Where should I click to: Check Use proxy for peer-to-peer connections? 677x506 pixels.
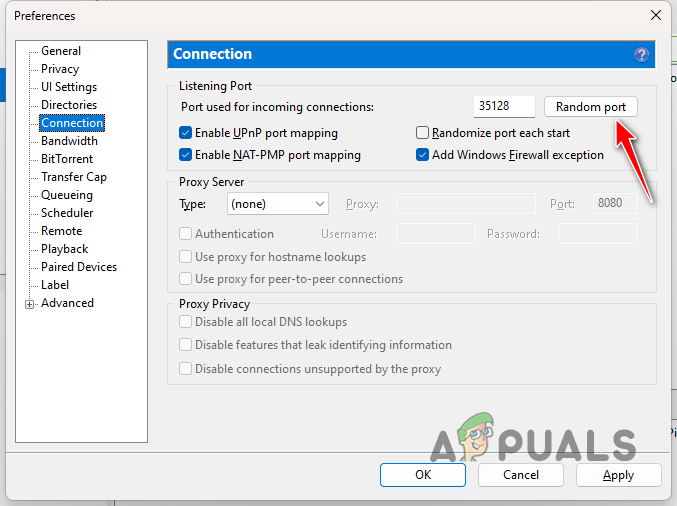[185, 278]
